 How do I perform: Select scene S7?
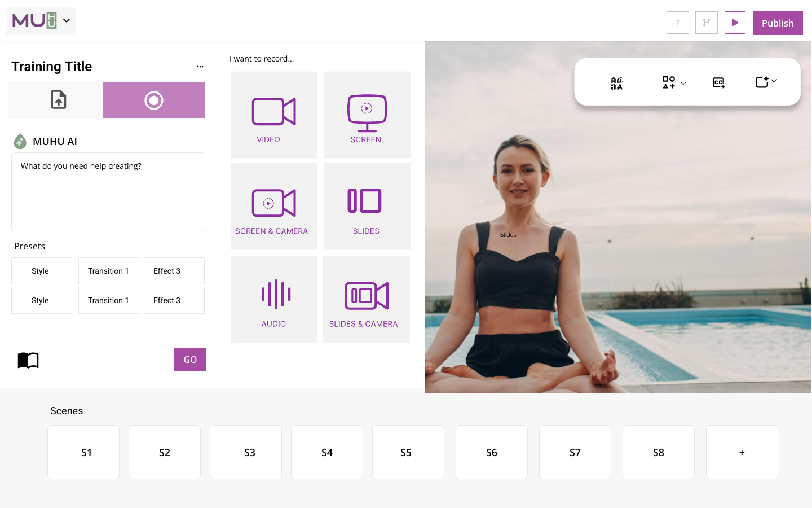tap(575, 452)
